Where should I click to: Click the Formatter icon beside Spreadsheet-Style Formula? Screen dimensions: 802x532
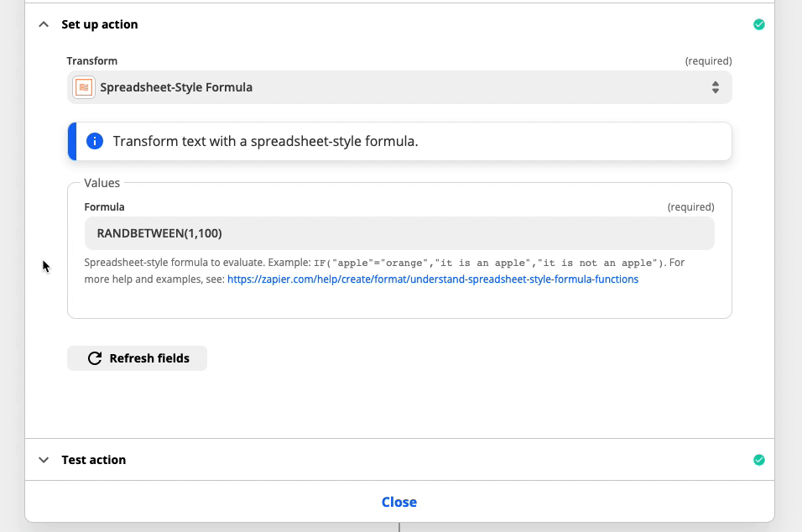[83, 87]
